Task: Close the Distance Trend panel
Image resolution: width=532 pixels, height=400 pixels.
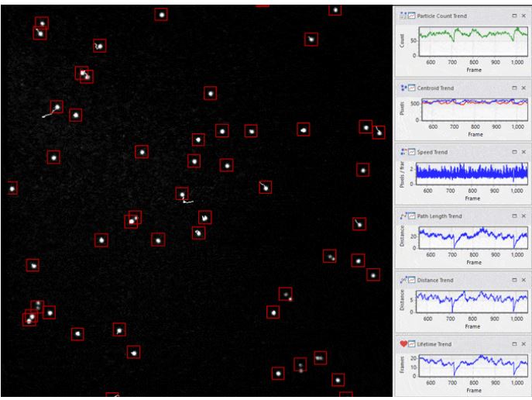Action: tap(523, 280)
